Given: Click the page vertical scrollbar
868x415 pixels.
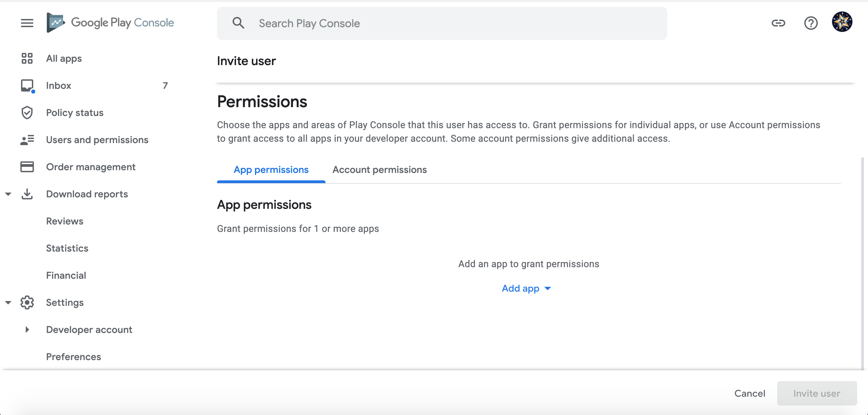Looking at the screenshot, I should 863,263.
